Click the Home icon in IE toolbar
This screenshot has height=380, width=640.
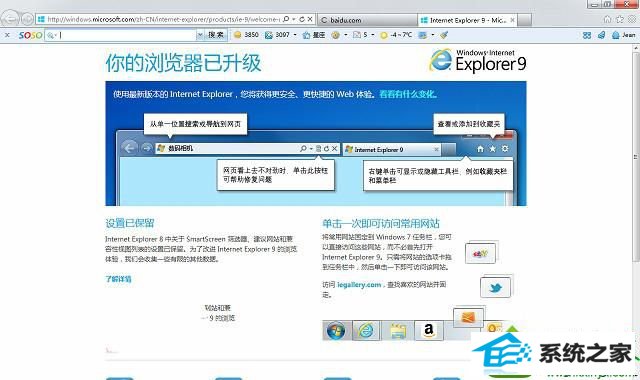click(x=607, y=19)
